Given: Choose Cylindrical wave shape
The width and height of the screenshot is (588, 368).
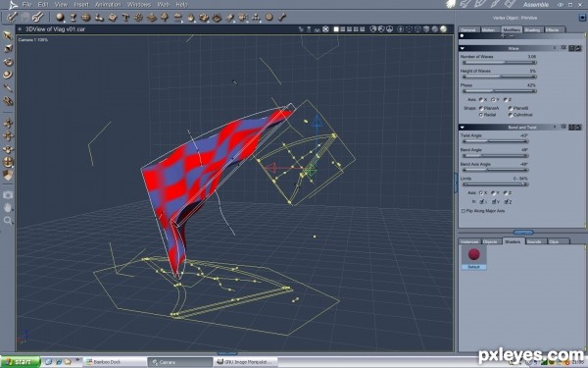Looking at the screenshot, I should (x=511, y=115).
